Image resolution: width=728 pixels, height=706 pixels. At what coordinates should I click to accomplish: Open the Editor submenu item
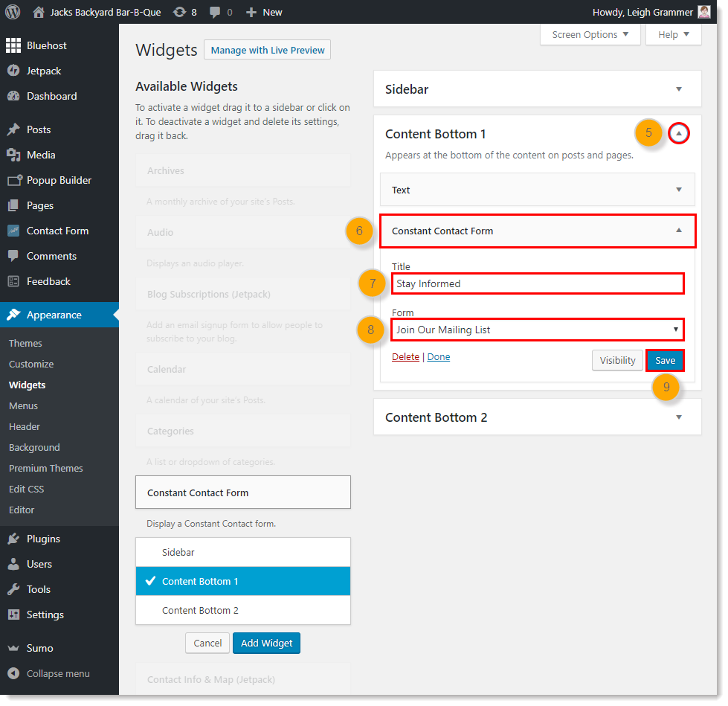(22, 510)
